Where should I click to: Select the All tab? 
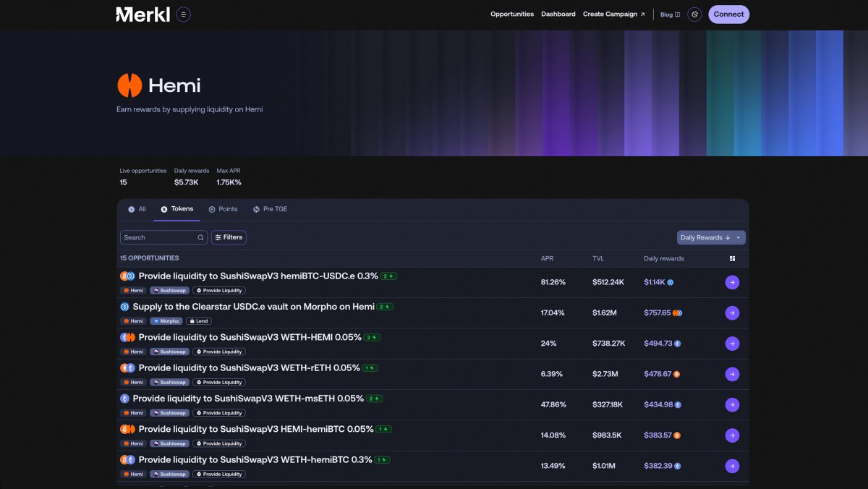click(x=137, y=209)
